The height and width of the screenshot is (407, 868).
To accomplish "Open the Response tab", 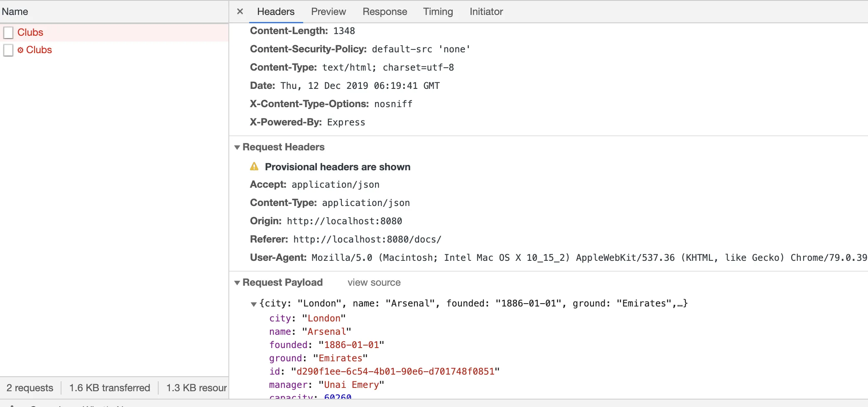I will pyautogui.click(x=385, y=12).
